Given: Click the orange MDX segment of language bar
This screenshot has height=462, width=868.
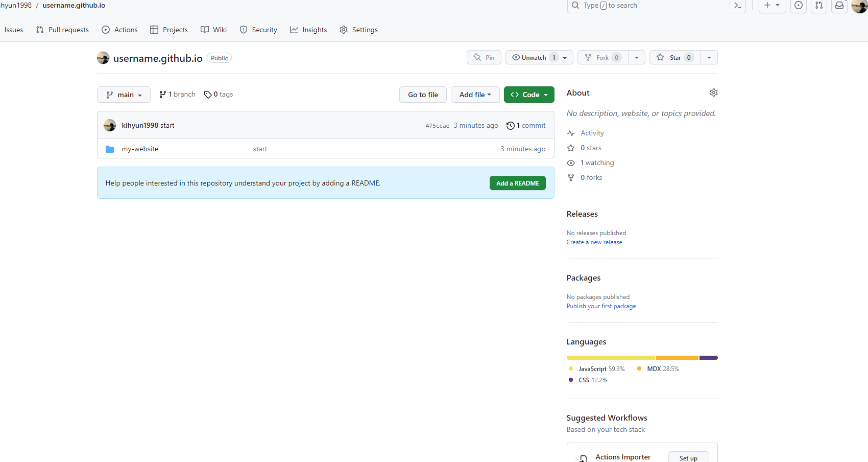Looking at the screenshot, I should click(678, 358).
